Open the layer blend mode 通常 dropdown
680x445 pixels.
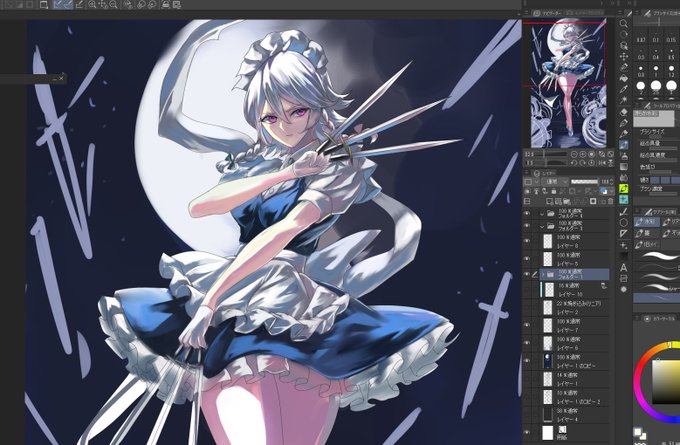555,182
